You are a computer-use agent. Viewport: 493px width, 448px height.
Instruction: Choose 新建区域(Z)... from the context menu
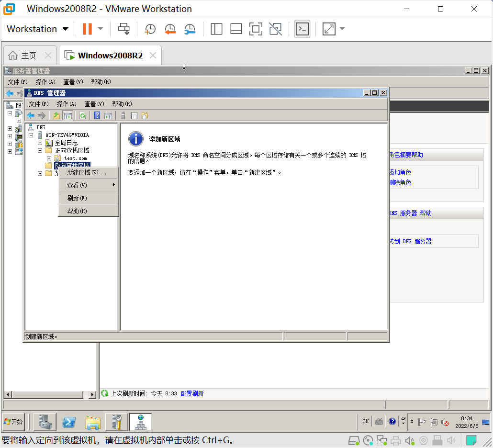[x=89, y=173]
